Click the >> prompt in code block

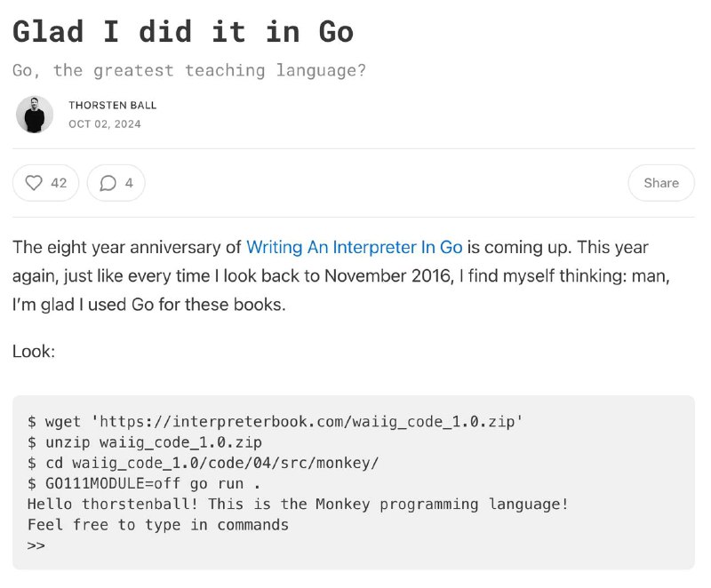point(36,545)
